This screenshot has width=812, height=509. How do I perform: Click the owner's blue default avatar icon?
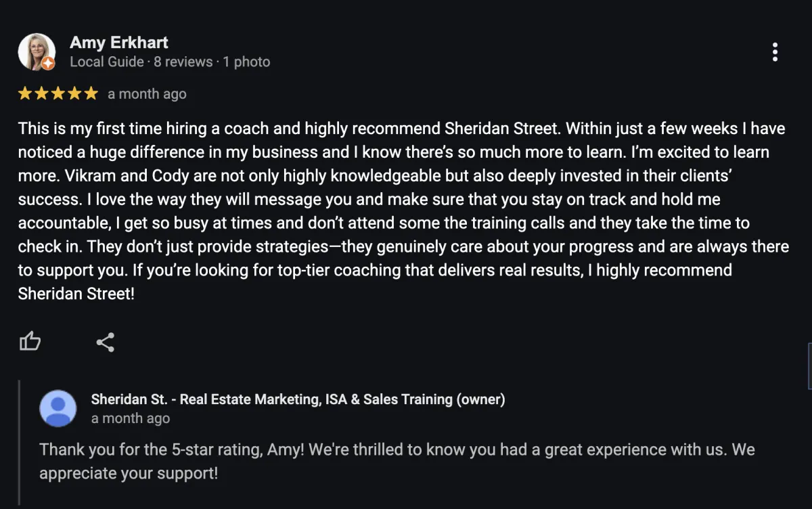tap(58, 408)
